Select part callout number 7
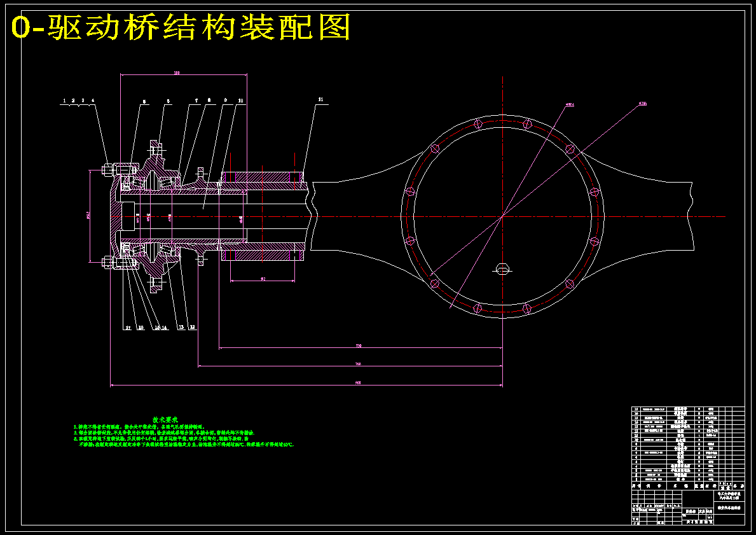 pos(196,101)
